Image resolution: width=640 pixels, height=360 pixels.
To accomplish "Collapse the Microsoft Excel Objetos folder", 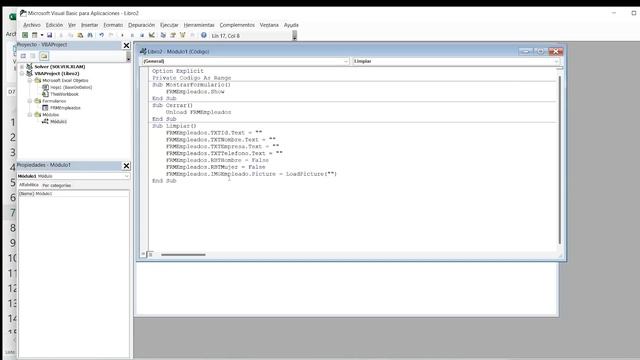I will point(30,80).
